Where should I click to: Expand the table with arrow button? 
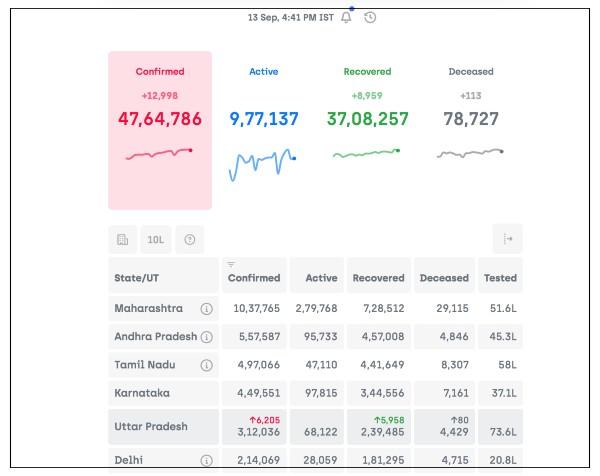point(507,239)
